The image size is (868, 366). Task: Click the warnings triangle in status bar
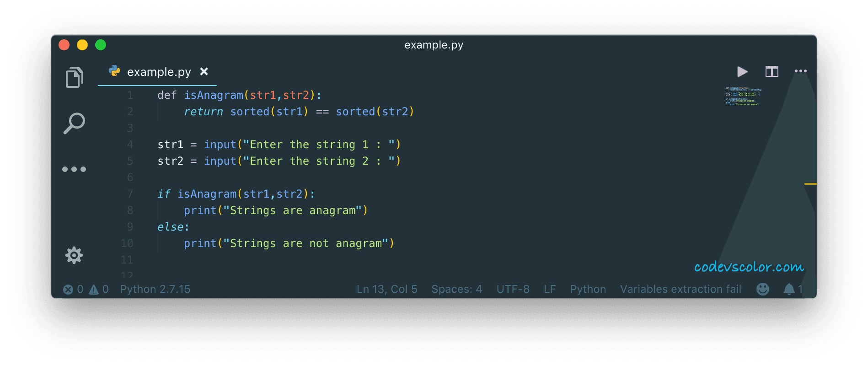click(94, 289)
